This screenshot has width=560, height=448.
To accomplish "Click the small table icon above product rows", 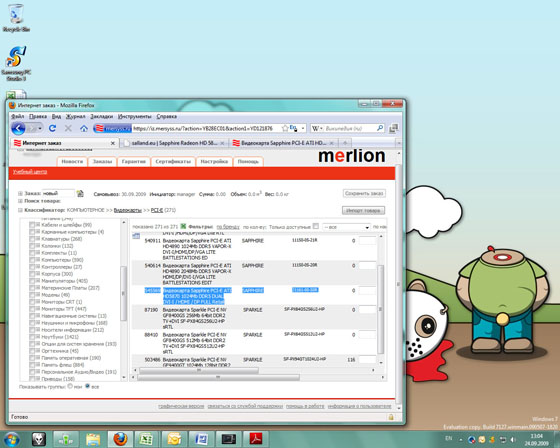I will coord(136,236).
